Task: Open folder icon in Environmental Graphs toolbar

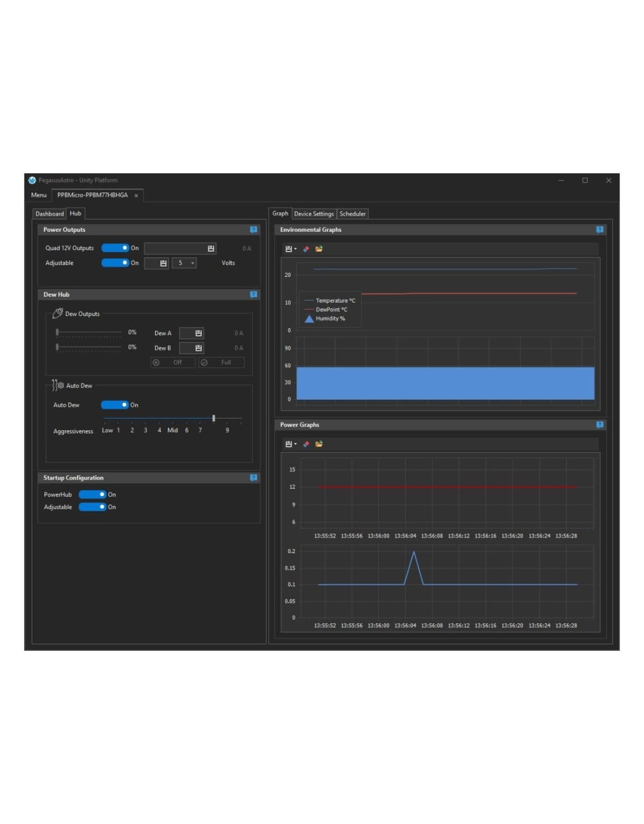Action: 319,249
